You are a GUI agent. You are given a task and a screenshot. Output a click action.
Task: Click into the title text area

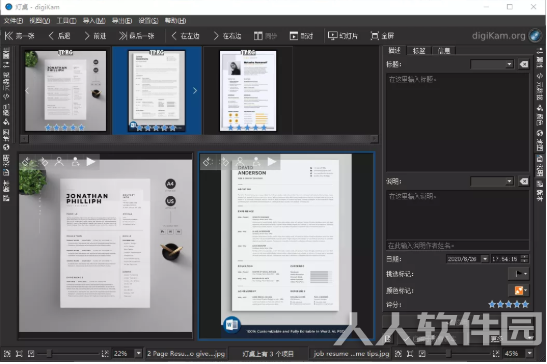[457, 122]
